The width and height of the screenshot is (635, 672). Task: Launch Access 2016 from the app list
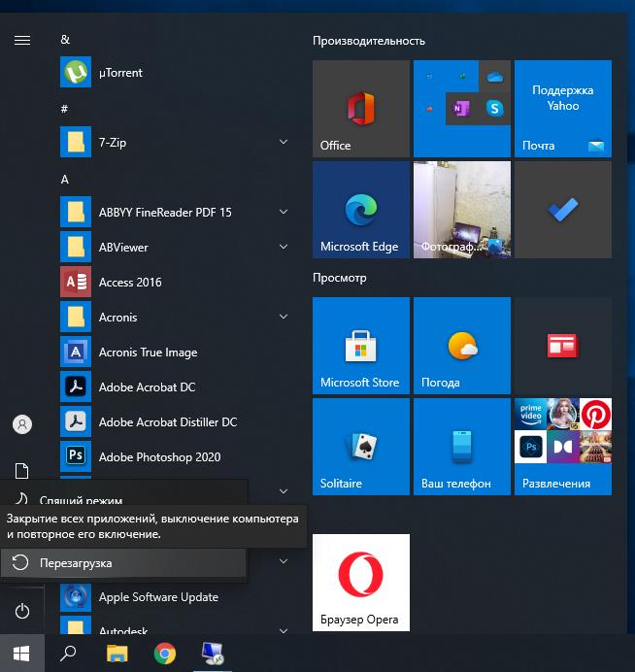tap(76, 283)
